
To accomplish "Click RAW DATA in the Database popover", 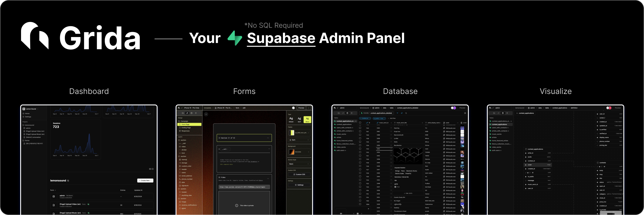I will click(408, 193).
